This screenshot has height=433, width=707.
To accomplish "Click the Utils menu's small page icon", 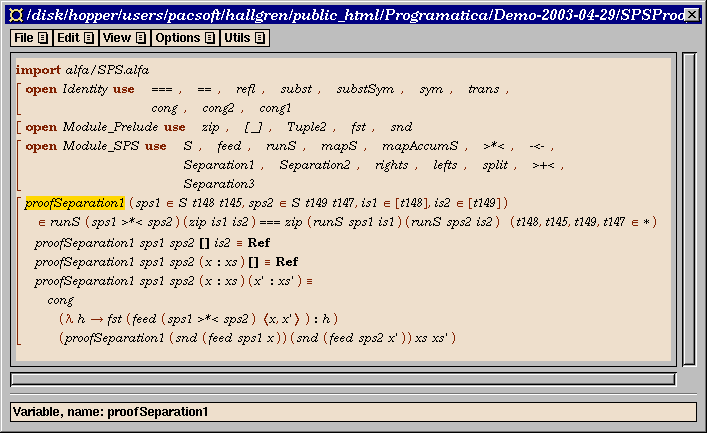I will [259, 38].
